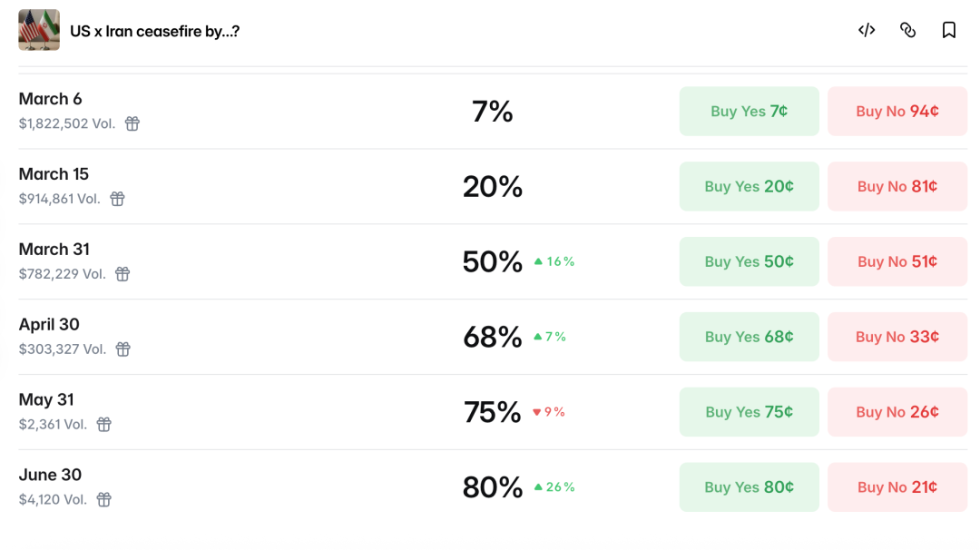The width and height of the screenshot is (980, 550).
Task: Buy Yes at 50¢ for March 31
Action: point(749,261)
